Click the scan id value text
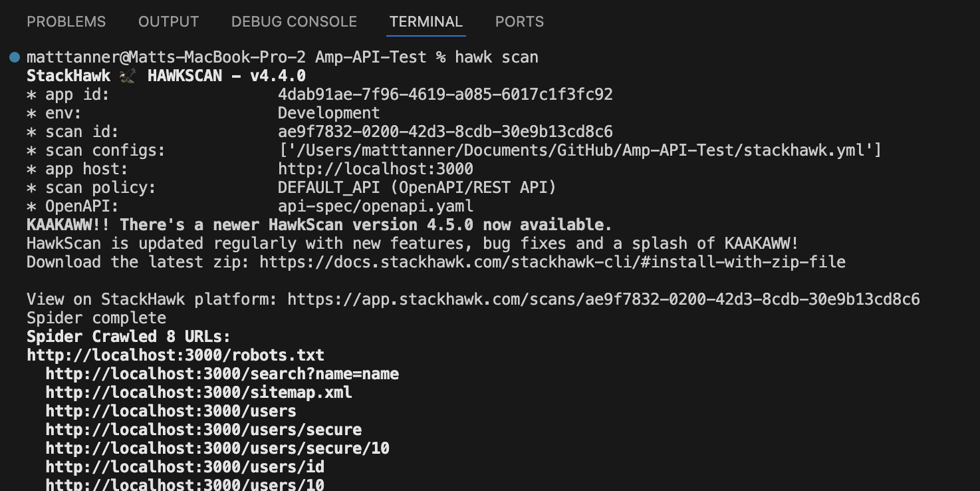980x491 pixels. tap(445, 132)
